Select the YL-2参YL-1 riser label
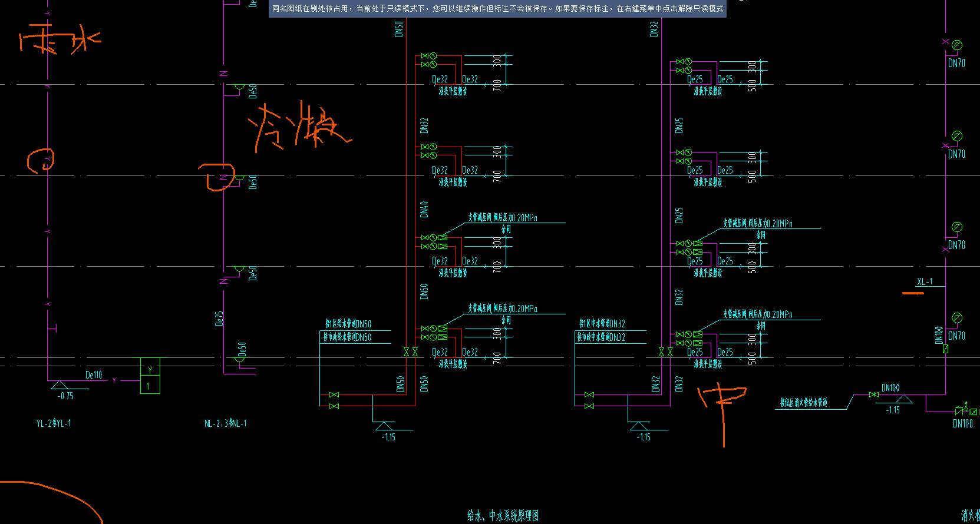Viewport: 980px width, 524px height. [54, 423]
